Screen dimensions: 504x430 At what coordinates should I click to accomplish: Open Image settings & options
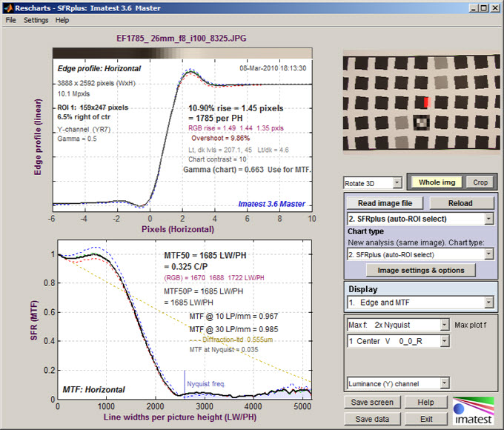(x=421, y=270)
